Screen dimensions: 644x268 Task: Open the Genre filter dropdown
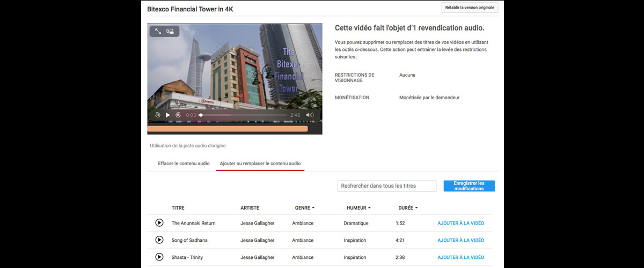coord(305,208)
